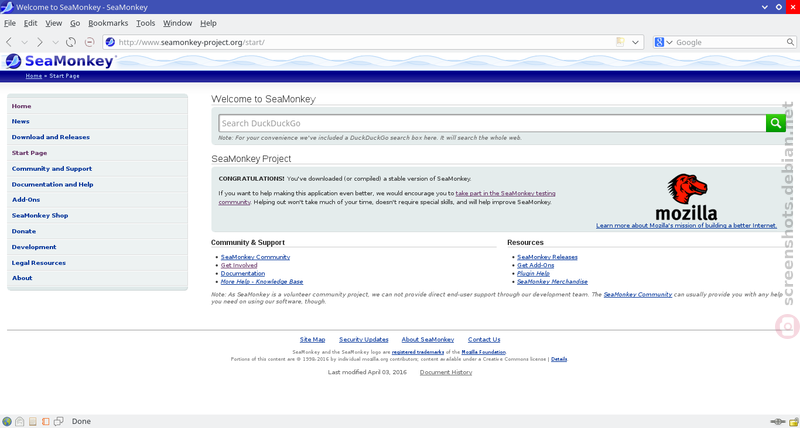Follow the SeaMonkey testing community link

point(506,194)
